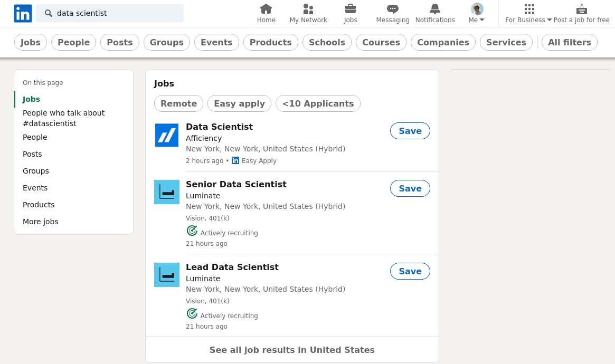Jump to Products section in sidebar
The image size is (615, 364).
39,205
